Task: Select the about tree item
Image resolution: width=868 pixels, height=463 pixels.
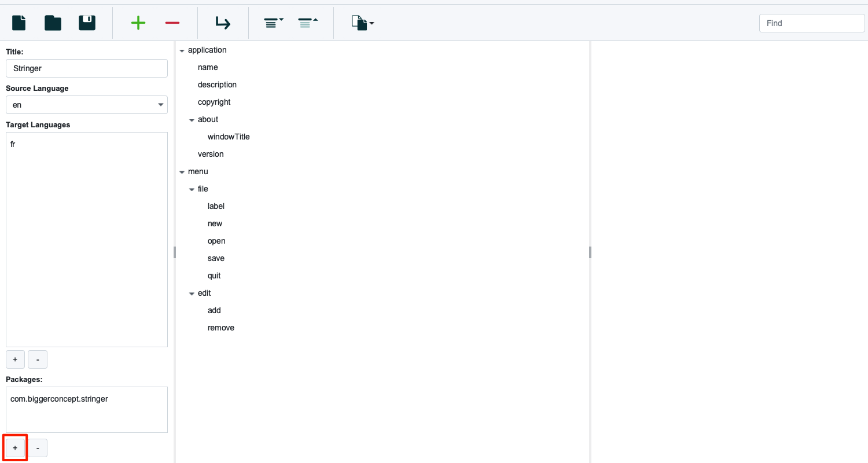Action: click(x=208, y=119)
